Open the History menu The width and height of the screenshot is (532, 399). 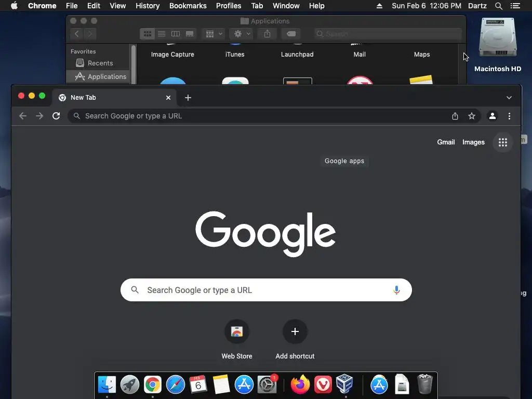pos(148,6)
